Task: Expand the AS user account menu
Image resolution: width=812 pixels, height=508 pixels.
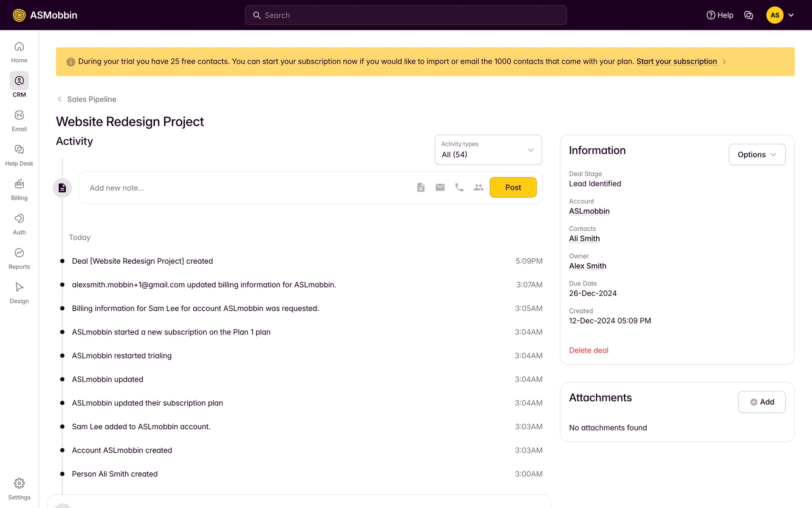Action: 780,15
